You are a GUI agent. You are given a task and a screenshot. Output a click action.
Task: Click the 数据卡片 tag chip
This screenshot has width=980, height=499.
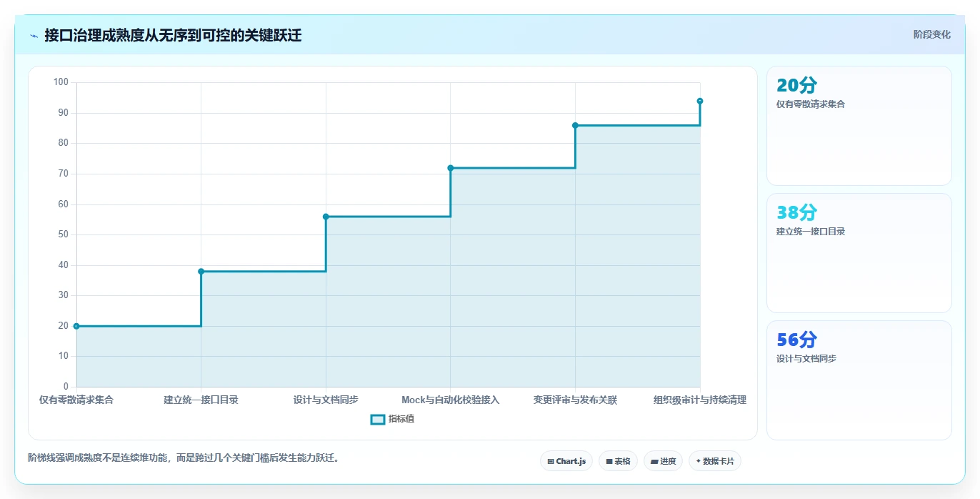pyautogui.click(x=714, y=461)
